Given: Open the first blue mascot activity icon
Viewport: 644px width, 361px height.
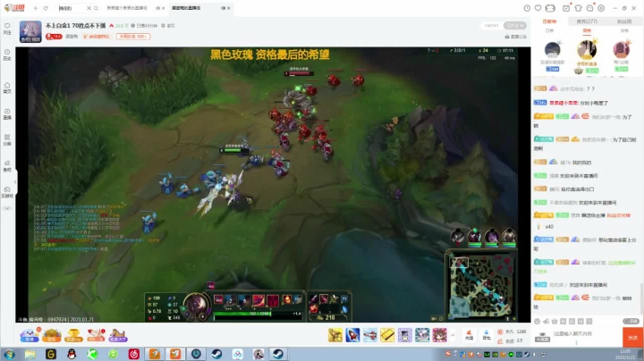Looking at the screenshot, I should [30, 335].
